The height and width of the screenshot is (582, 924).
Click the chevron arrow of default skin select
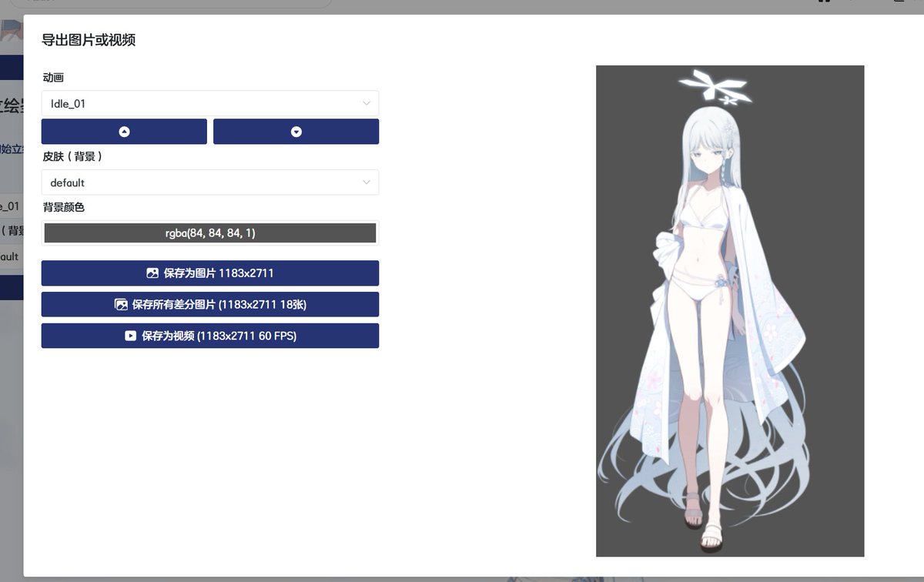tap(367, 182)
